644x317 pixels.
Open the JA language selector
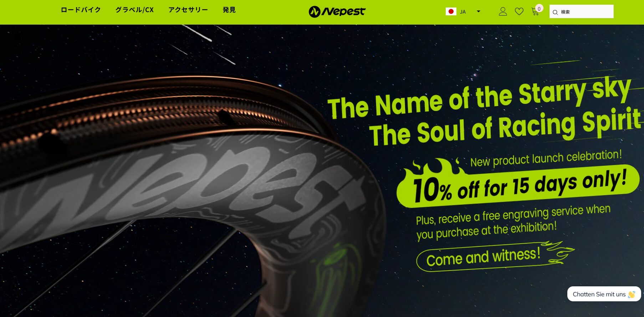click(463, 11)
